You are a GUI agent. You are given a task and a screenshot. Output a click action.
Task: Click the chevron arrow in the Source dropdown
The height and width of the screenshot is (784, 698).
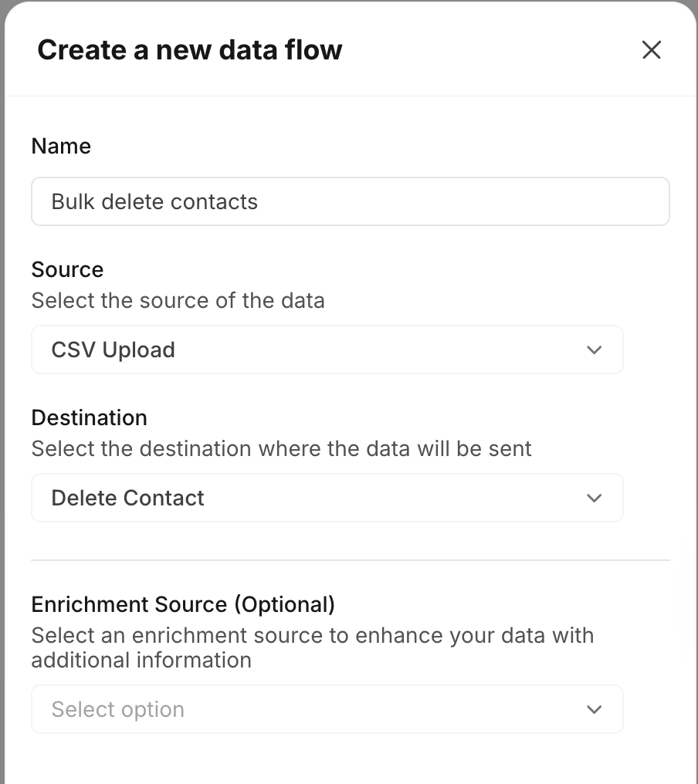[594, 350]
